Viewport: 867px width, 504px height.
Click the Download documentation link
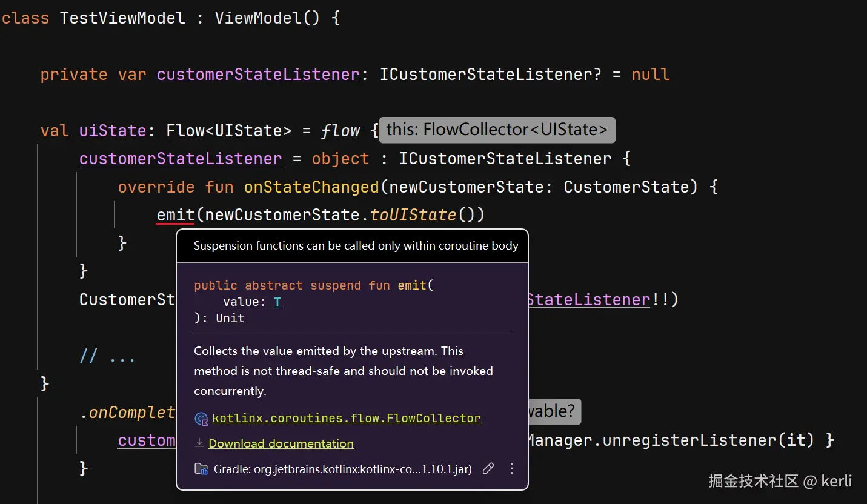coord(281,443)
